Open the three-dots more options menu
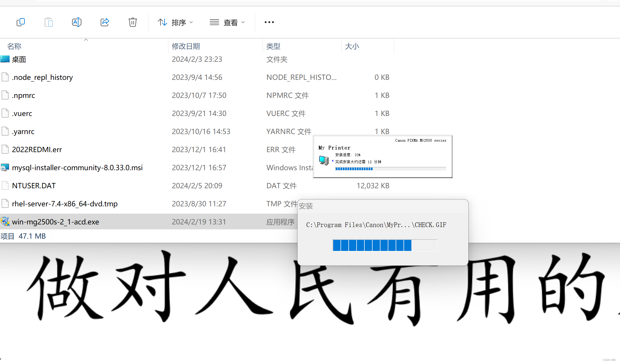This screenshot has height=364, width=620. pos(269,22)
